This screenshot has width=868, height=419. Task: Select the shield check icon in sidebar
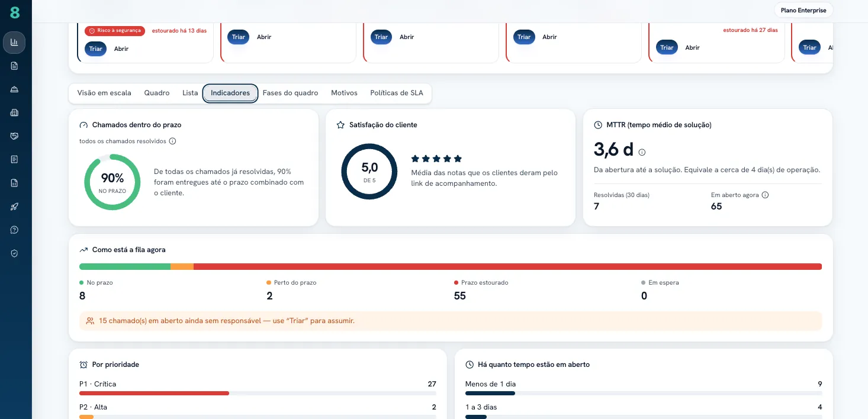(x=14, y=253)
